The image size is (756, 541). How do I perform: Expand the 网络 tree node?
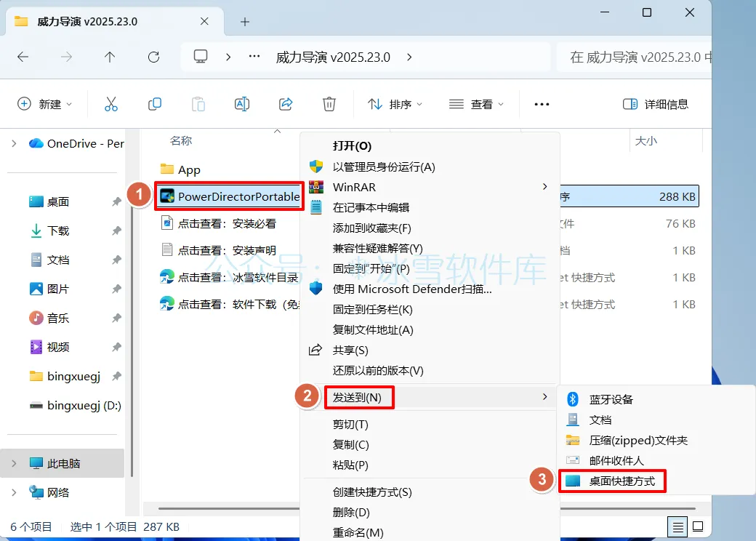click(14, 492)
